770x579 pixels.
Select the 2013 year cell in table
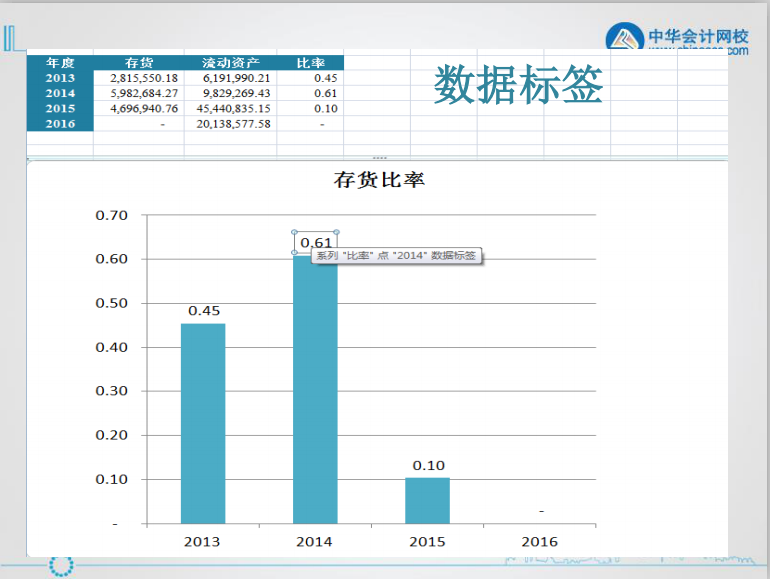pyautogui.click(x=60, y=78)
